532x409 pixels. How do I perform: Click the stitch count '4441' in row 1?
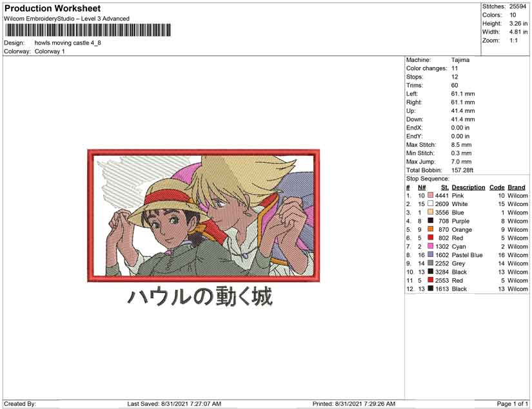(x=442, y=196)
